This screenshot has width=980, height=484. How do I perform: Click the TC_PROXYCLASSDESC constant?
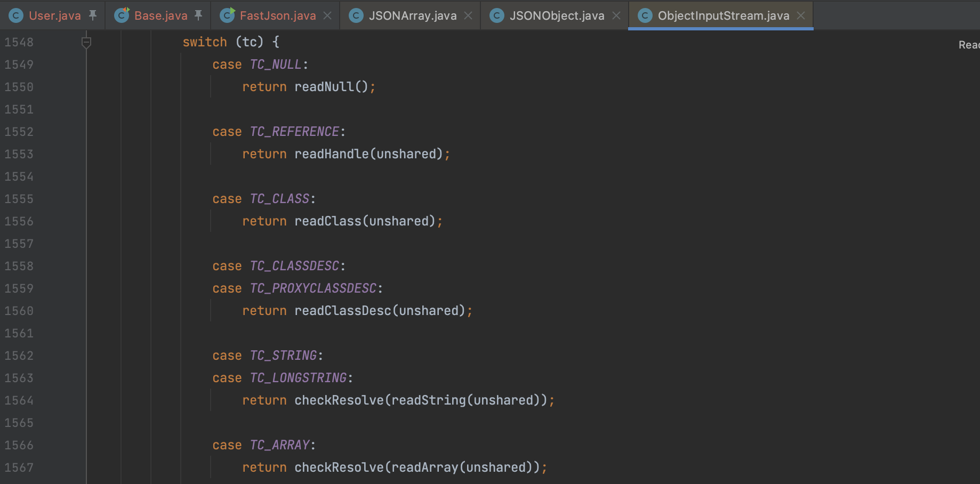coord(313,288)
